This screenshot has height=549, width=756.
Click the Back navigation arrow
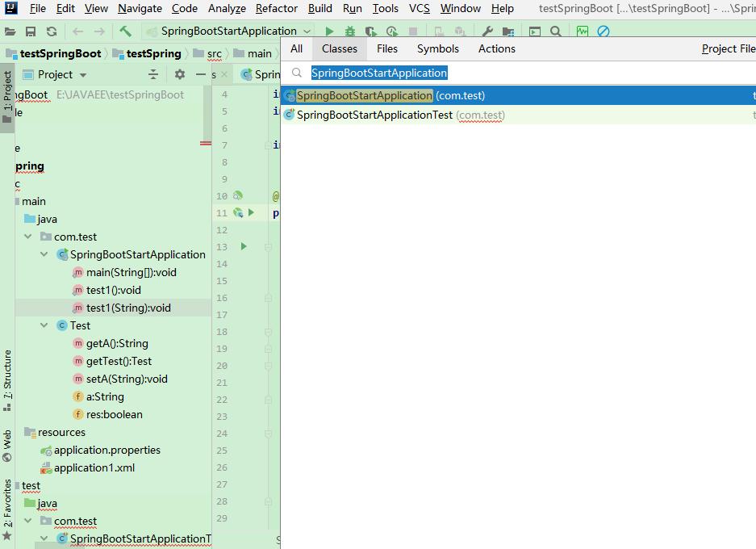77,31
